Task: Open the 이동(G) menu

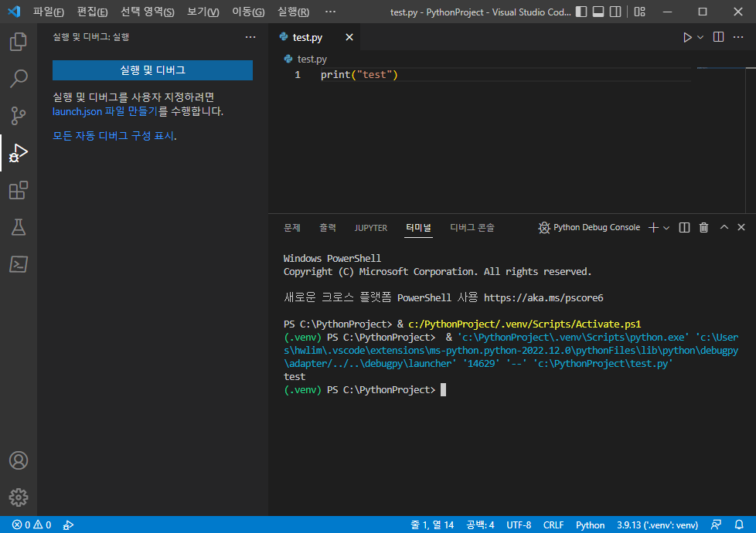Action: tap(248, 12)
